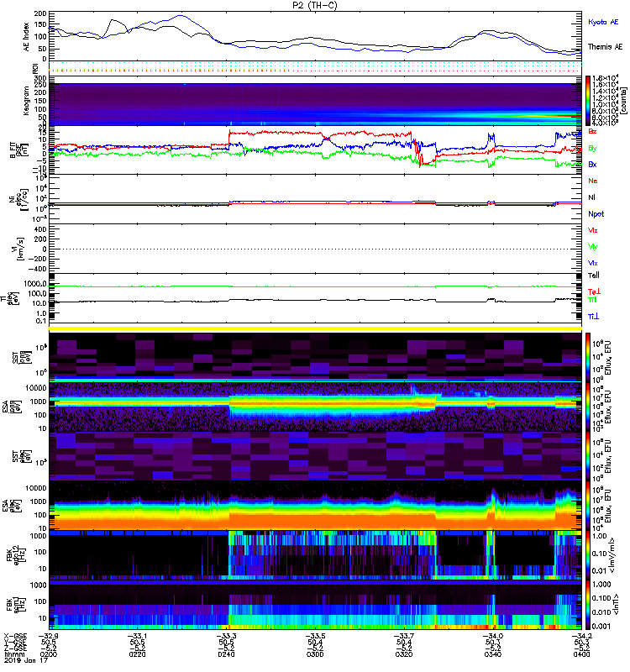Click the FBK mV/m color bar
Image resolution: width=630 pixels, height=672 pixels.
pos(588,555)
